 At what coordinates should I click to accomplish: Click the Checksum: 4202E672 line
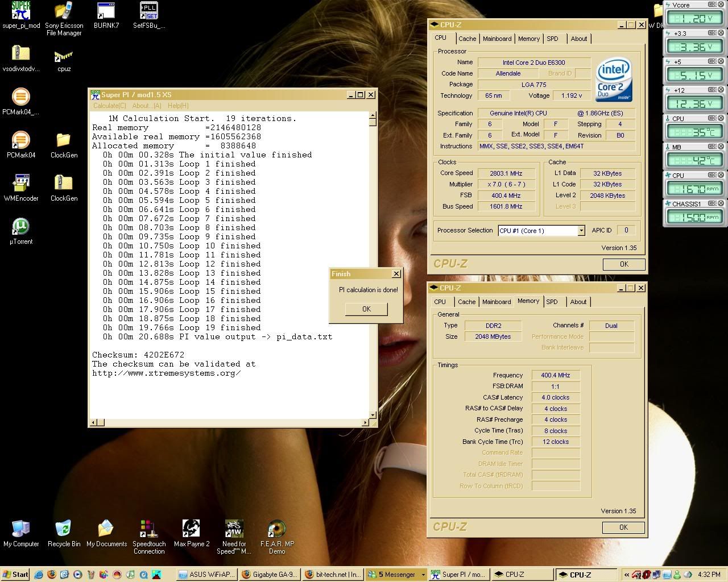pos(138,355)
